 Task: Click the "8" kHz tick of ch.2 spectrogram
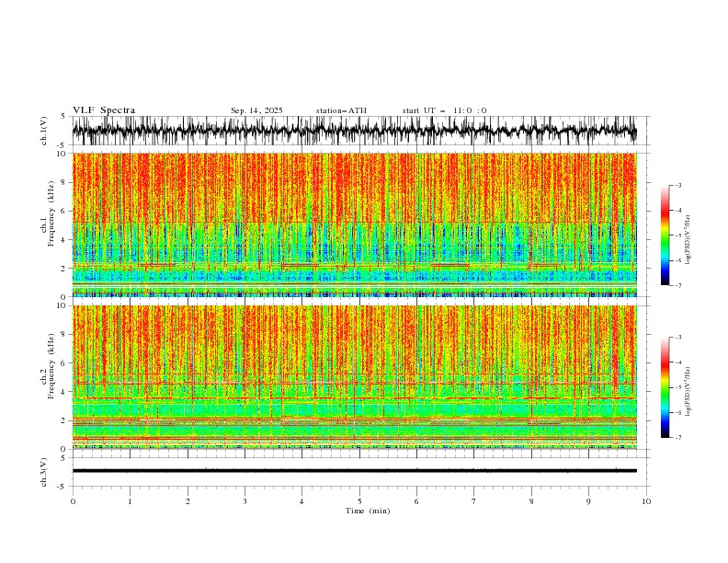coord(64,335)
